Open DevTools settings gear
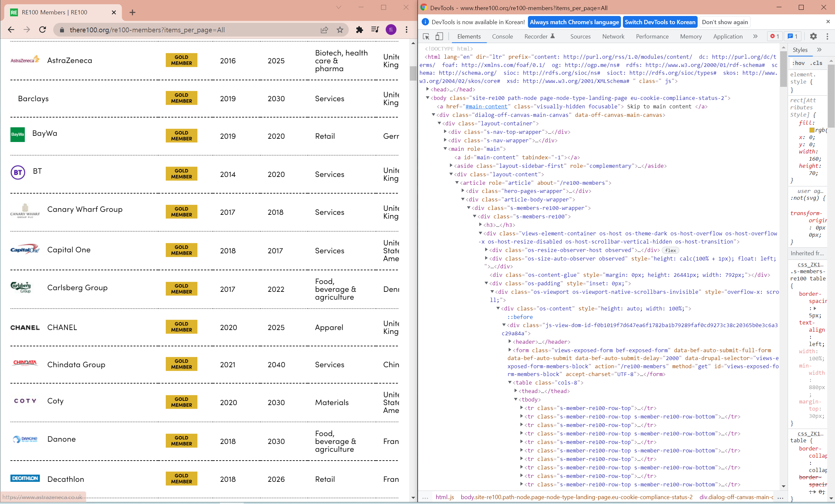The image size is (835, 504). (x=813, y=36)
